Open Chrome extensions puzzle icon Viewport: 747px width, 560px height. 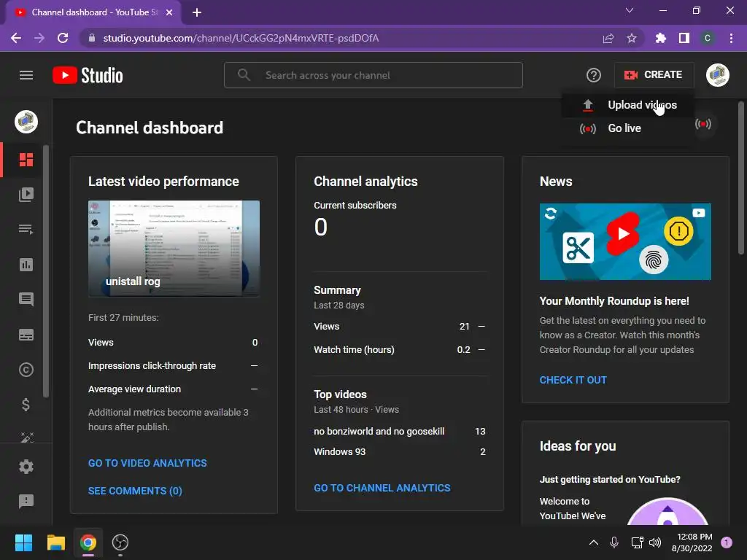click(x=660, y=38)
